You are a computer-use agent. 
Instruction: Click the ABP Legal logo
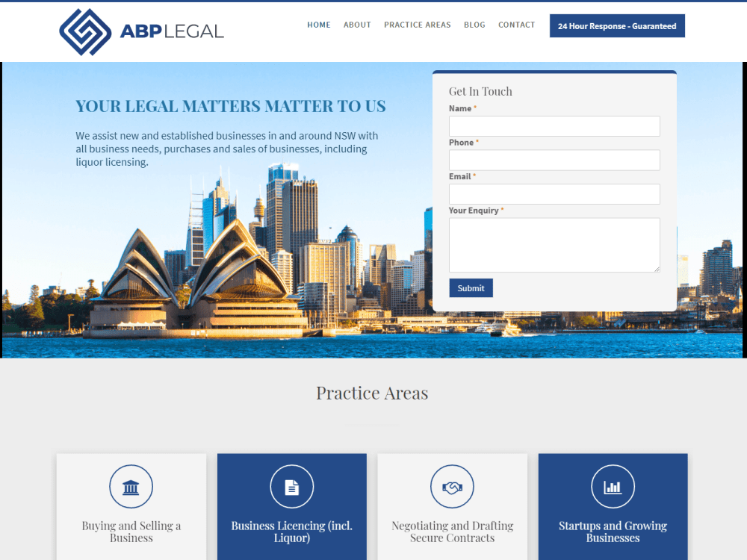(x=141, y=32)
